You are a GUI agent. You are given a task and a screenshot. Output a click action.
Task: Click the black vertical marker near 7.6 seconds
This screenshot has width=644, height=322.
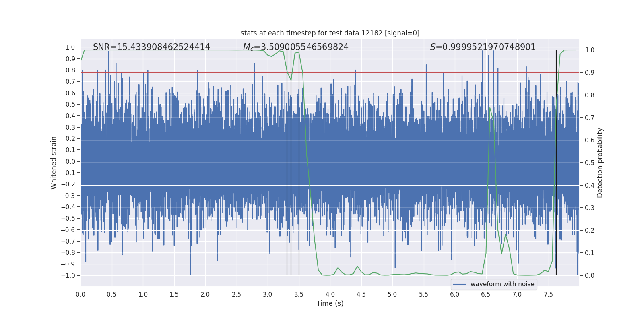point(556,163)
